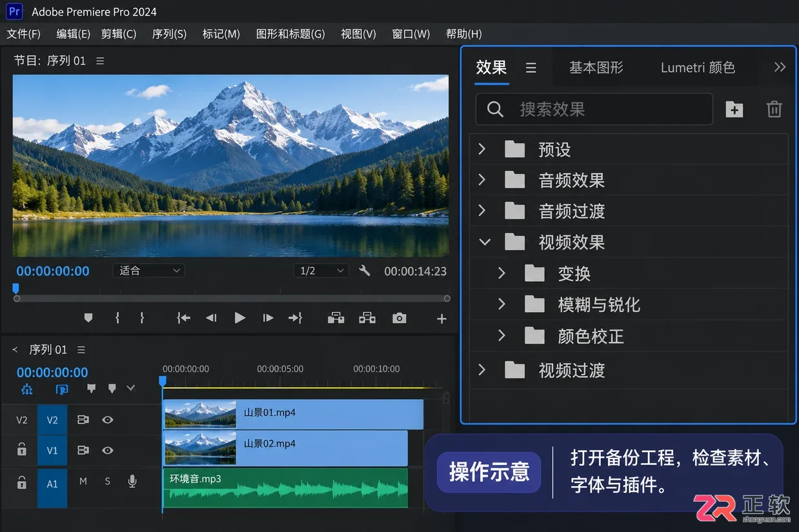This screenshot has width=799, height=532.
Task: Open the button editor plus icon
Action: click(x=441, y=319)
